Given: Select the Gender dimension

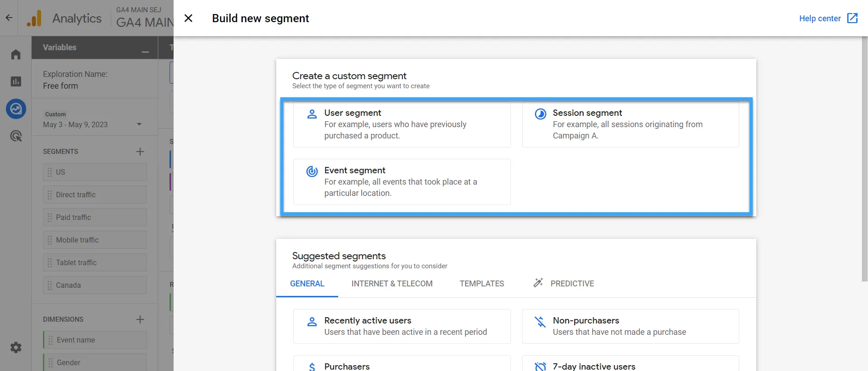Looking at the screenshot, I should [x=95, y=362].
